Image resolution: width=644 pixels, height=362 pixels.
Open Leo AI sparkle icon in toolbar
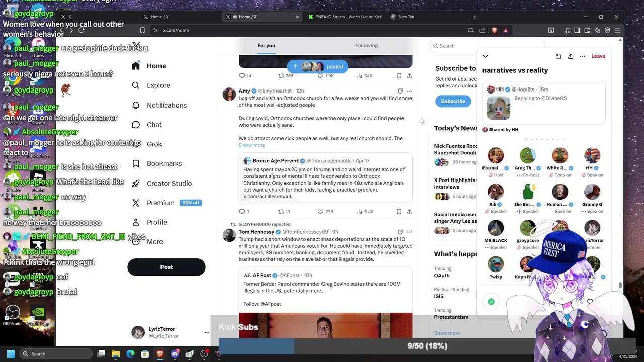point(597,30)
